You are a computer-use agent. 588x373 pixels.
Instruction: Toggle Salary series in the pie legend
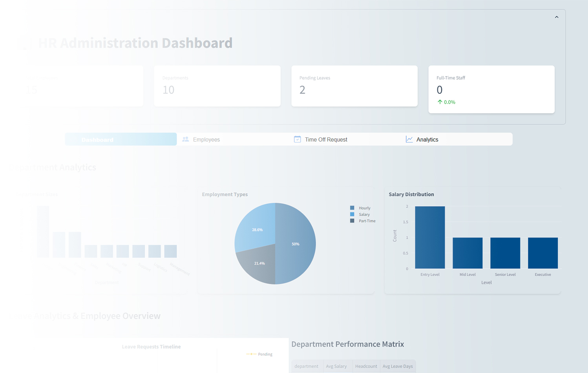(360, 214)
